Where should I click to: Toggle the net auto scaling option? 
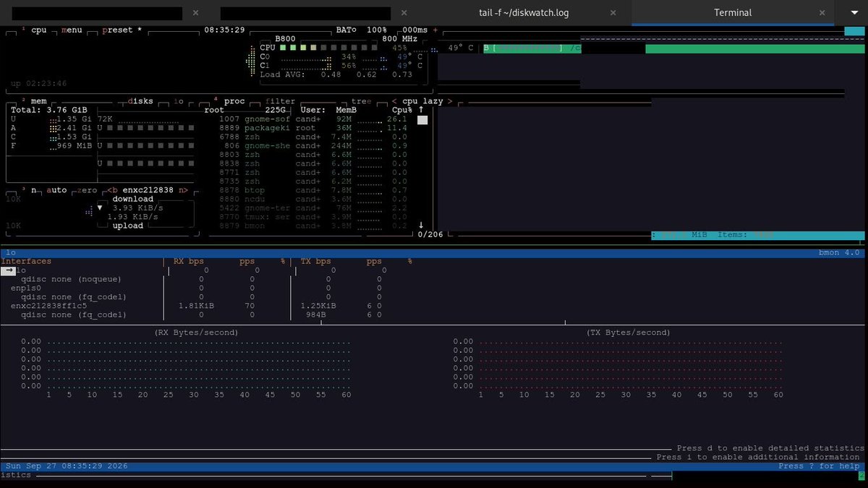pyautogui.click(x=56, y=190)
